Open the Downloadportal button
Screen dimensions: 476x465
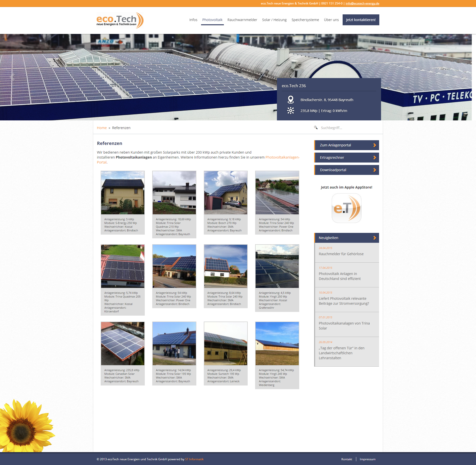point(347,170)
